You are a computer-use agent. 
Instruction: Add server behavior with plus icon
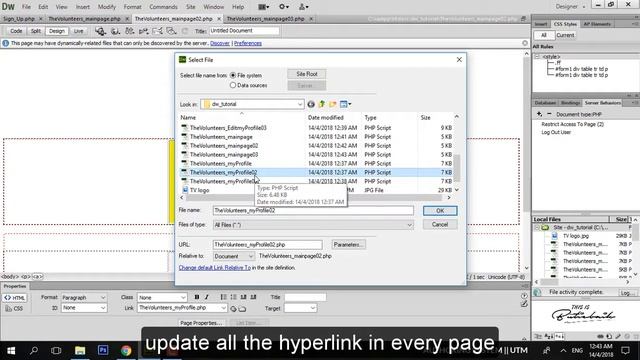(539, 114)
